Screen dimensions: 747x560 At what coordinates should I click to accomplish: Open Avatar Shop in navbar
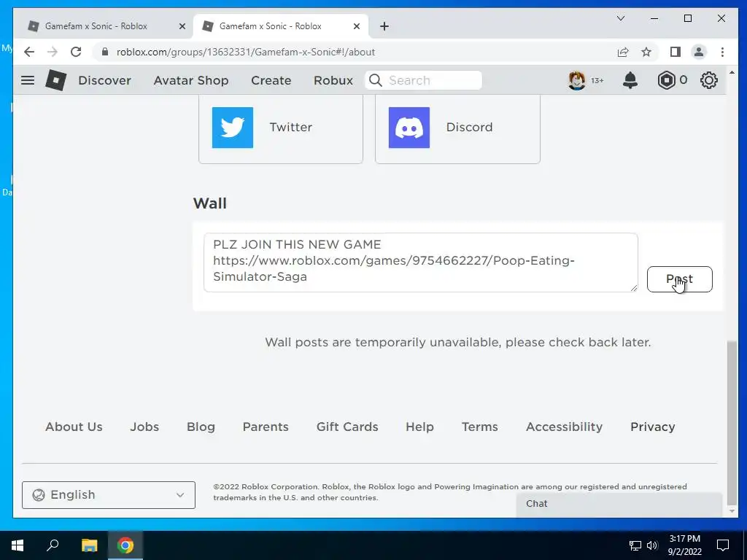191,80
